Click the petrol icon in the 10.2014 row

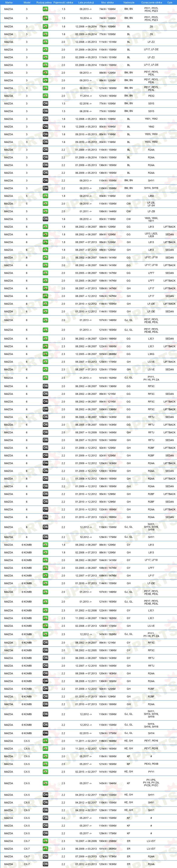coord(45,18)
